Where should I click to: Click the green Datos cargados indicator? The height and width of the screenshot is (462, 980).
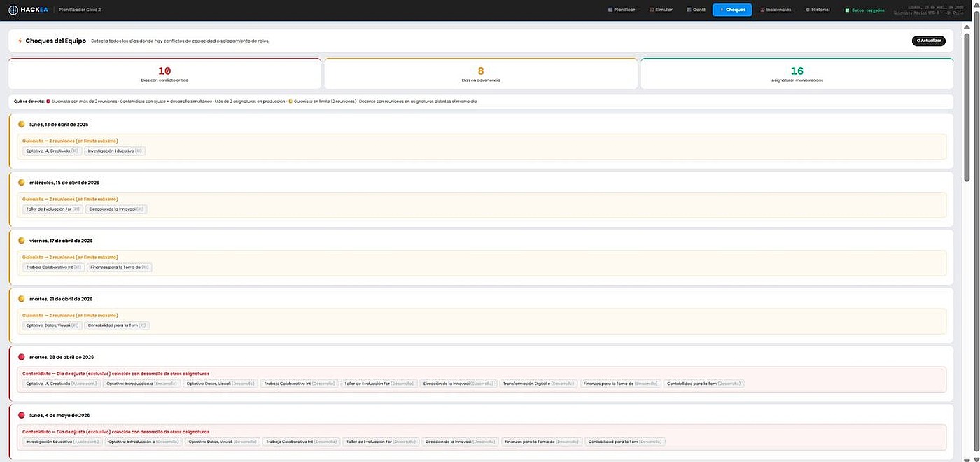(x=865, y=10)
